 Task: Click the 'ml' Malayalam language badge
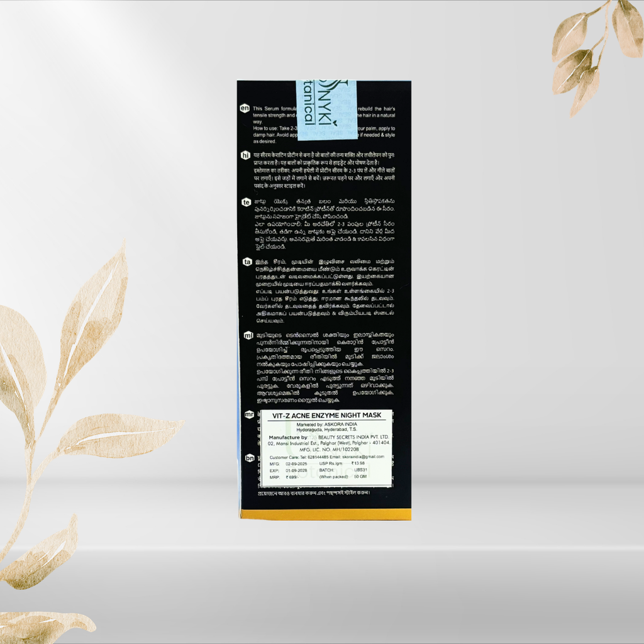click(248, 336)
